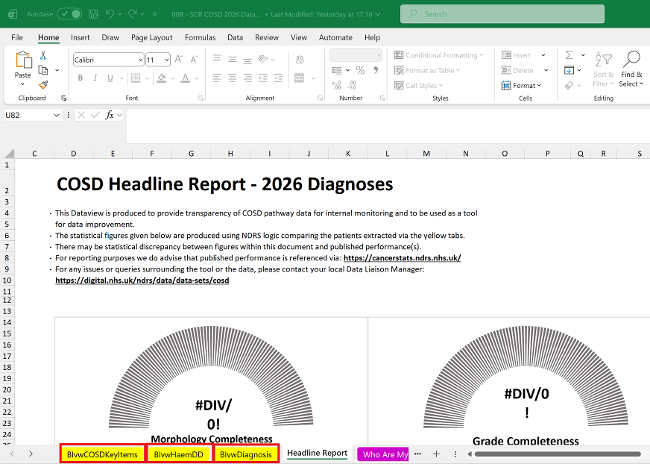Click the Clear eraser icon
The height and width of the screenshot is (464, 650).
(x=569, y=85)
